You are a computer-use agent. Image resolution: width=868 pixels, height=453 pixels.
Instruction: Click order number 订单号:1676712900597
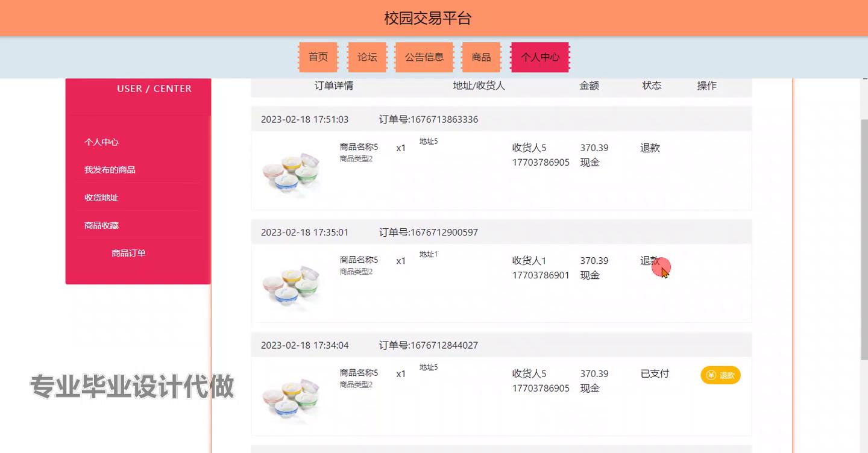429,233
